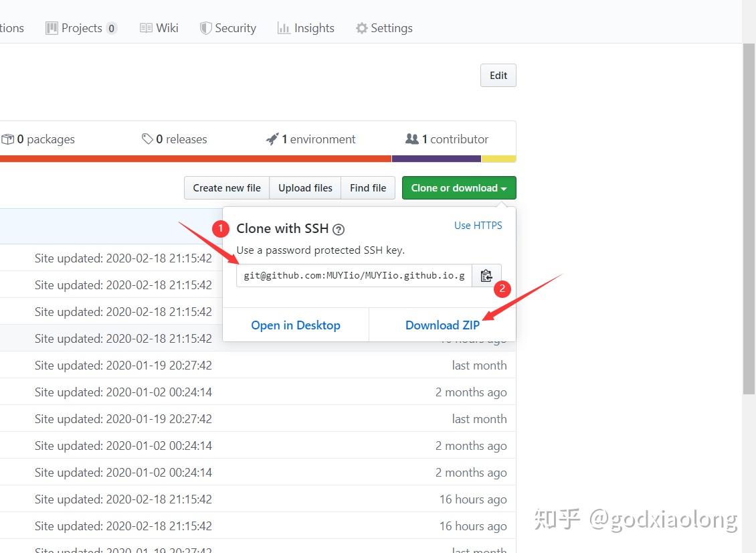Click the purple language bar segment
Viewport: 756px width, 553px height.
[x=437, y=158]
